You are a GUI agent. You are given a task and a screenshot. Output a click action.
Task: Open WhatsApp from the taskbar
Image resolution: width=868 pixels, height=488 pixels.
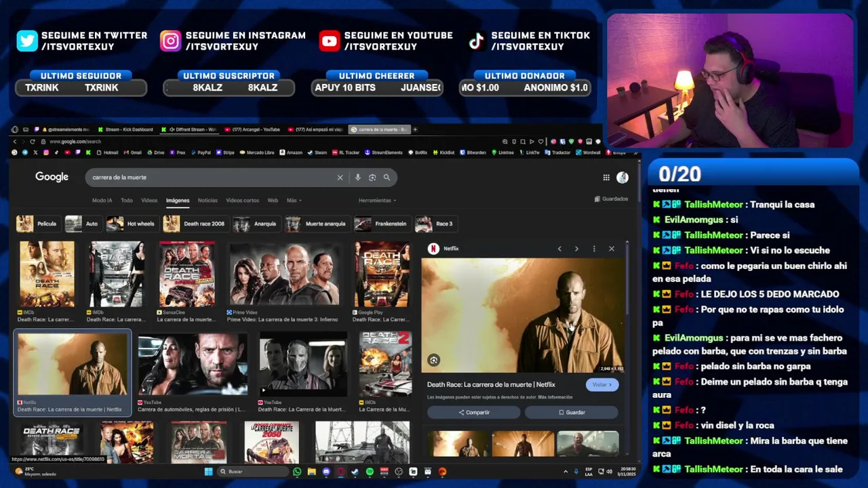coord(297,472)
